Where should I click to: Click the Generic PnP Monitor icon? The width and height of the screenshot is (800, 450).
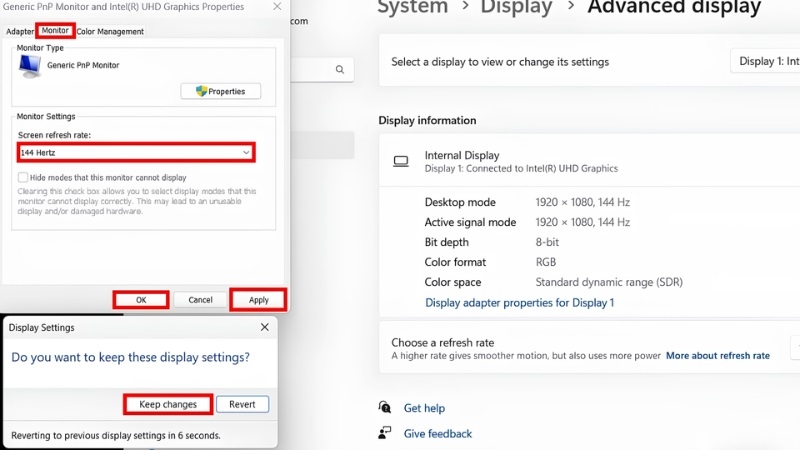pos(30,66)
